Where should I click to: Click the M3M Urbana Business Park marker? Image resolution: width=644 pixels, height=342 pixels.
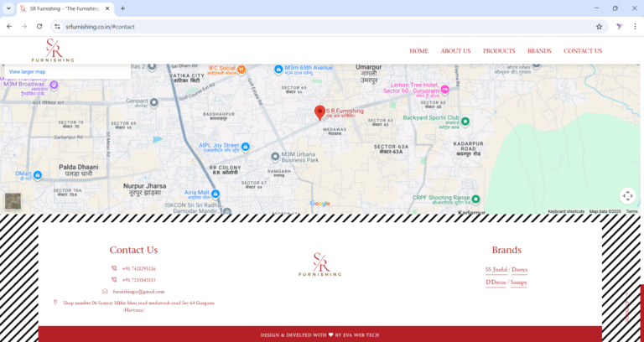[x=275, y=157]
